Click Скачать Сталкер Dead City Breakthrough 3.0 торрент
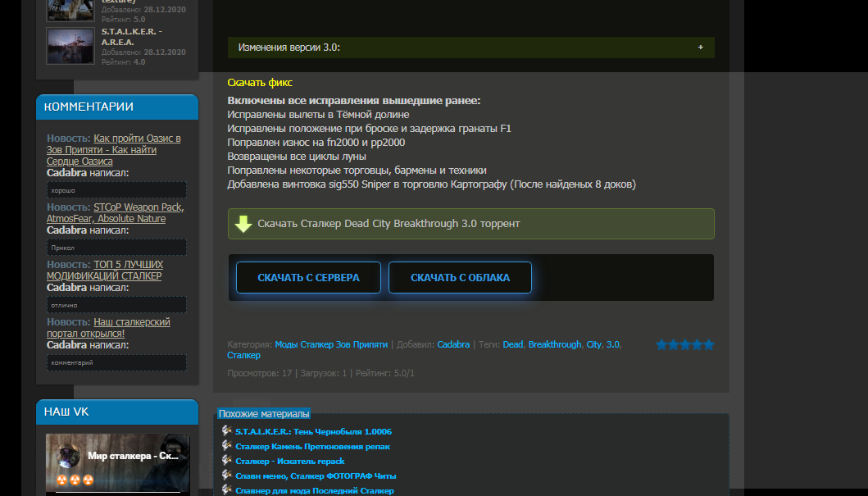The width and height of the screenshot is (868, 496). (471, 224)
